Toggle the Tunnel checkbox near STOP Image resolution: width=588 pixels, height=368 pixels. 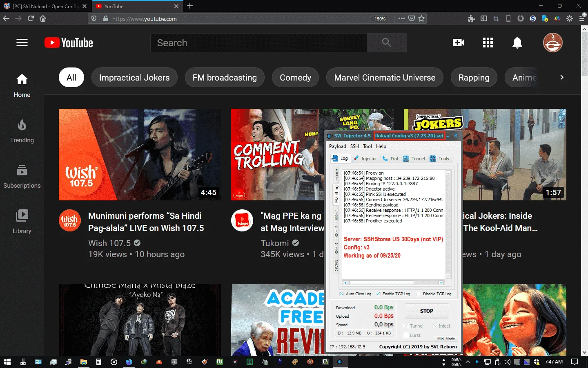pos(406,326)
